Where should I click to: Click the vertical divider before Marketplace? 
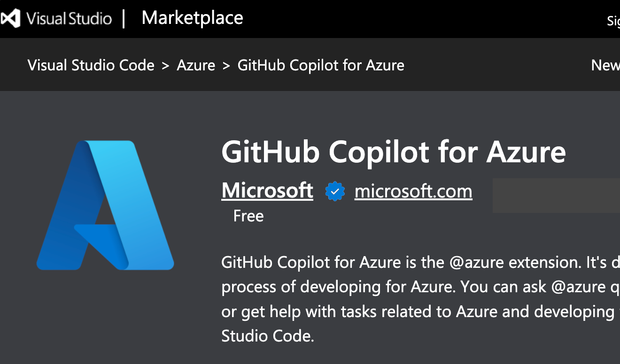tap(124, 19)
